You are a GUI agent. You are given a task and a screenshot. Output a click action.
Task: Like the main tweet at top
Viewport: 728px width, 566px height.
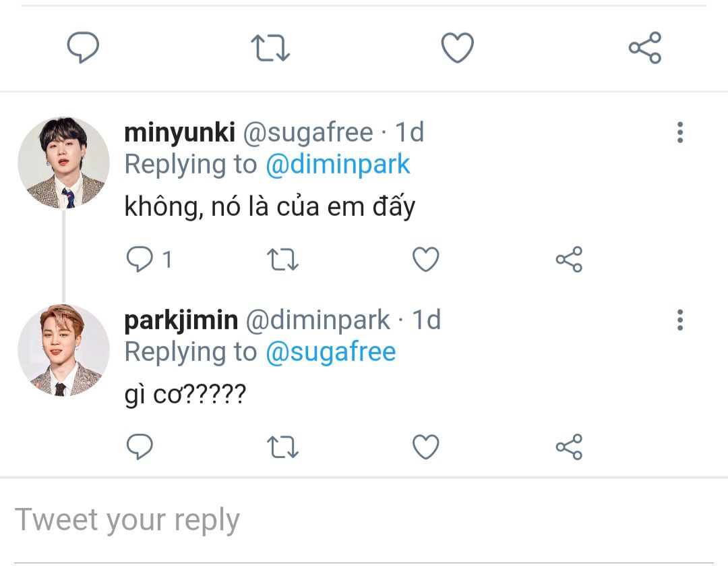pos(458,49)
